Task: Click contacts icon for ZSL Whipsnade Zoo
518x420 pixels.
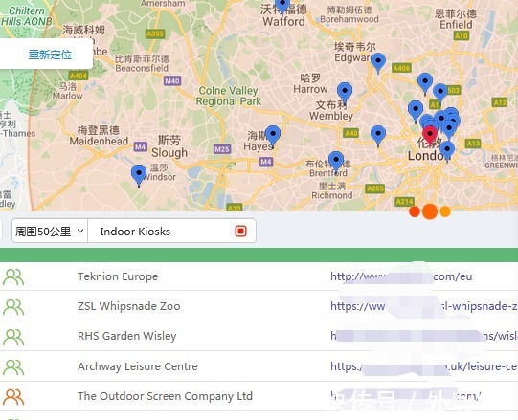Action: tap(13, 307)
